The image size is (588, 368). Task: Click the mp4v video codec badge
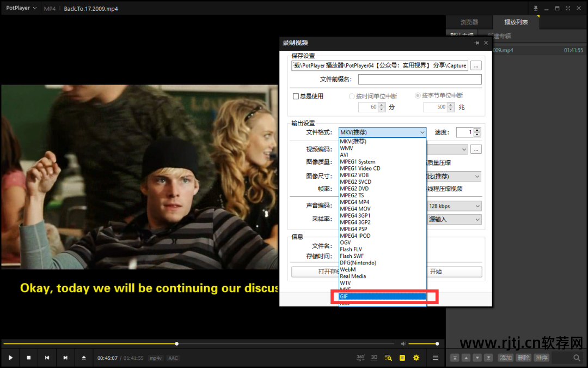pos(156,358)
